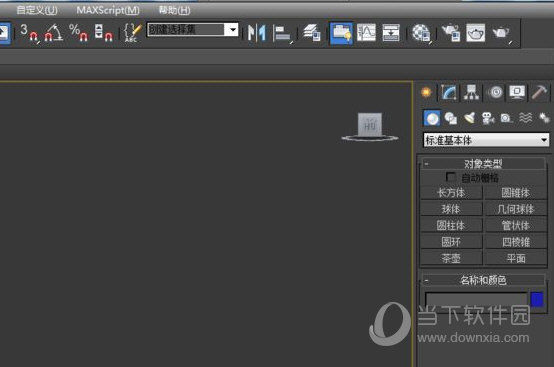Click the 球体 button
The image size is (554, 367).
pos(451,209)
